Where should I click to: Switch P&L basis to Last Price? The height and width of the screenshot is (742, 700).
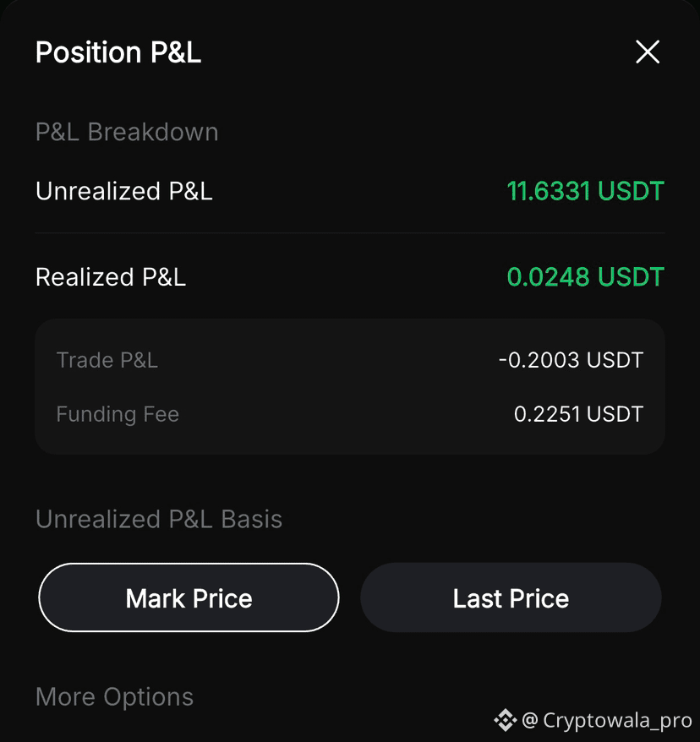click(511, 597)
